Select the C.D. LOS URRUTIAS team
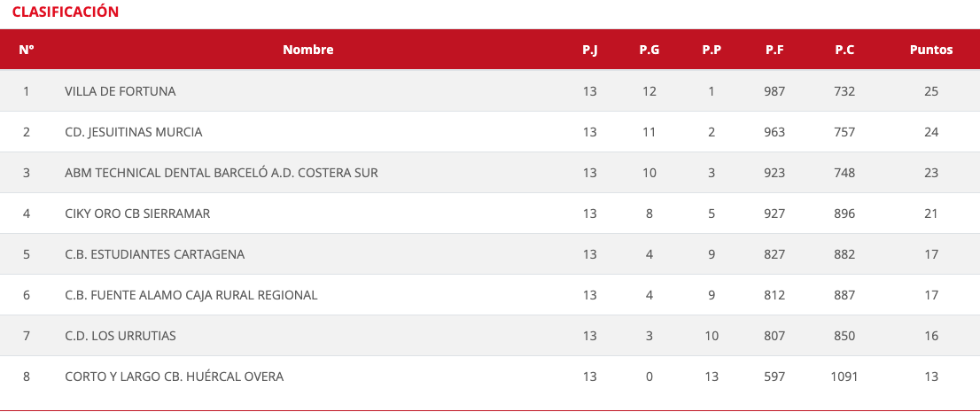Viewport: 980px width, 412px height. click(x=121, y=336)
